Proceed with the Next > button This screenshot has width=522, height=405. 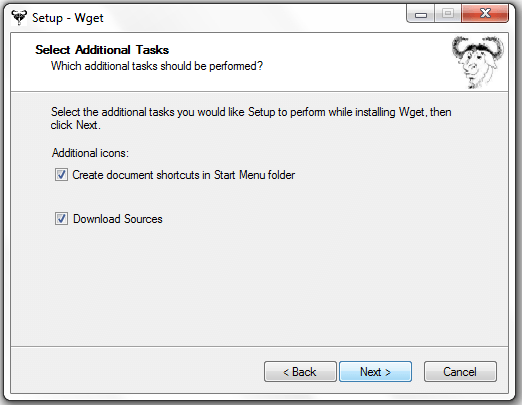[x=375, y=371]
